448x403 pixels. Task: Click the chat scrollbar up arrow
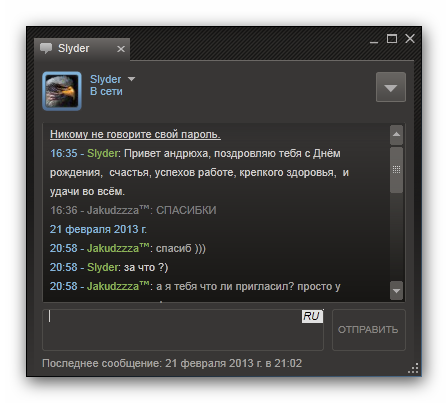[x=396, y=135]
